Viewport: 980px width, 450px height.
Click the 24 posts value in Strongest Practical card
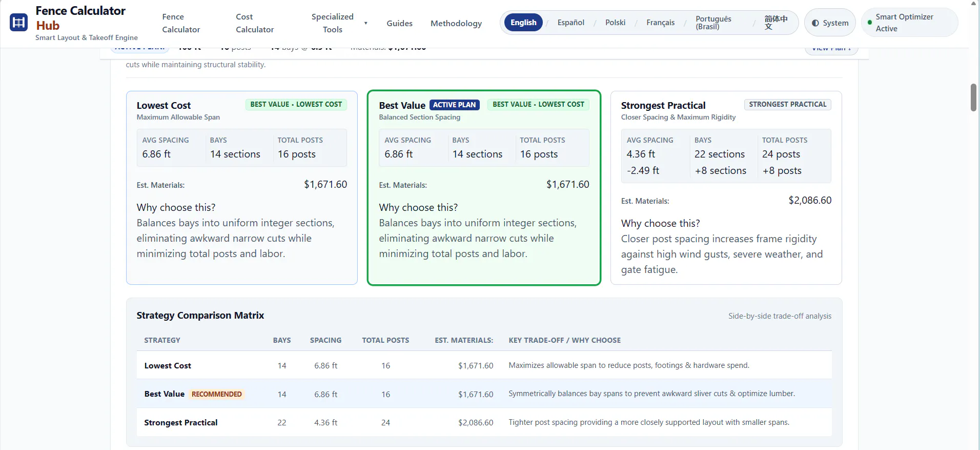[x=781, y=154]
